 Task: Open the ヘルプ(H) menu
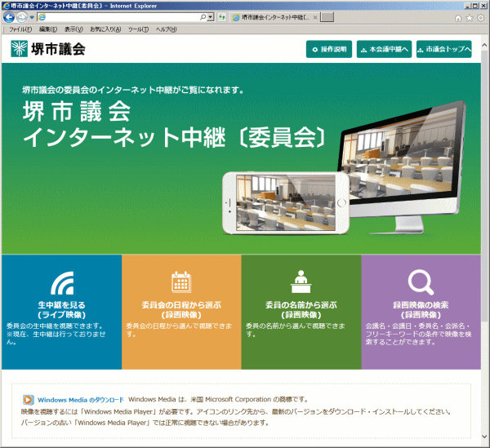pos(166,29)
